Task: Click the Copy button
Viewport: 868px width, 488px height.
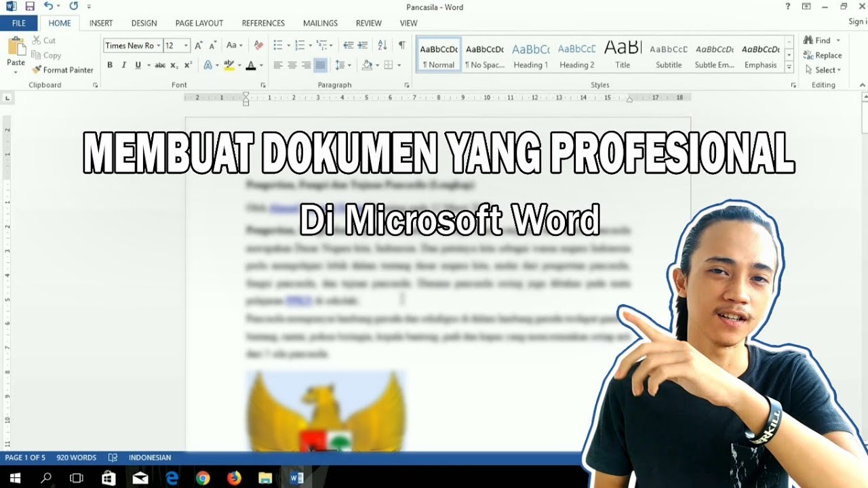Action: 46,56
